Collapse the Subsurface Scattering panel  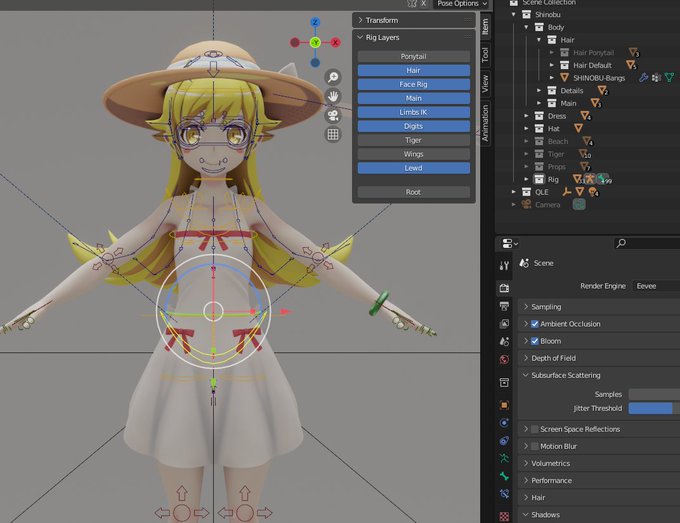tap(526, 375)
